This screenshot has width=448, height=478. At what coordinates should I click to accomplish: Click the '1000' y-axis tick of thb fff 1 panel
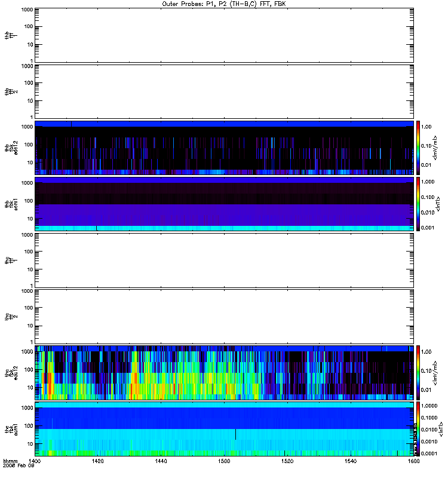(x=27, y=10)
